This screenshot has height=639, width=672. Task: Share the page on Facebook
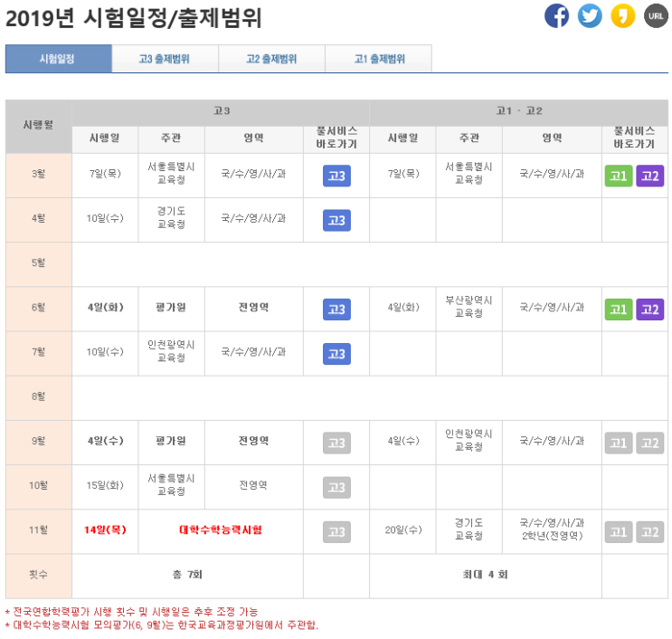tap(556, 16)
